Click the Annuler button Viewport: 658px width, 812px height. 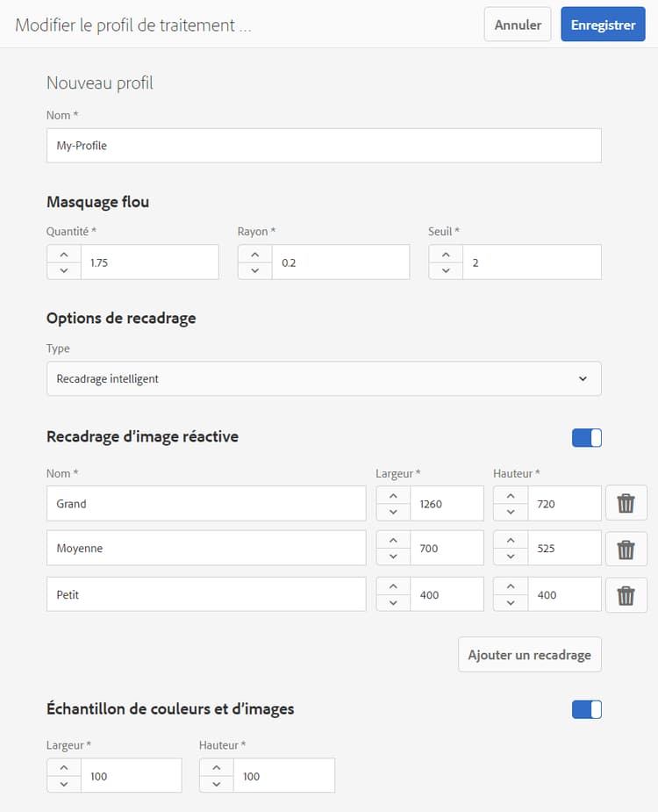(518, 25)
